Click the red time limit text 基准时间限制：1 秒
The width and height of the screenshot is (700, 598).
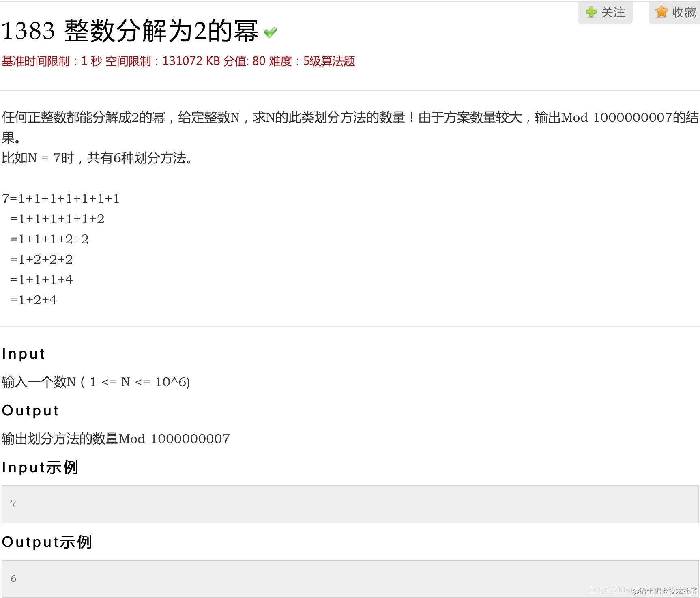click(52, 61)
